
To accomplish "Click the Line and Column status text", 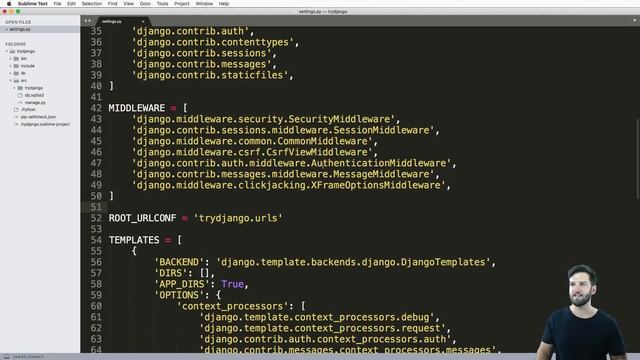I will [x=28, y=357].
